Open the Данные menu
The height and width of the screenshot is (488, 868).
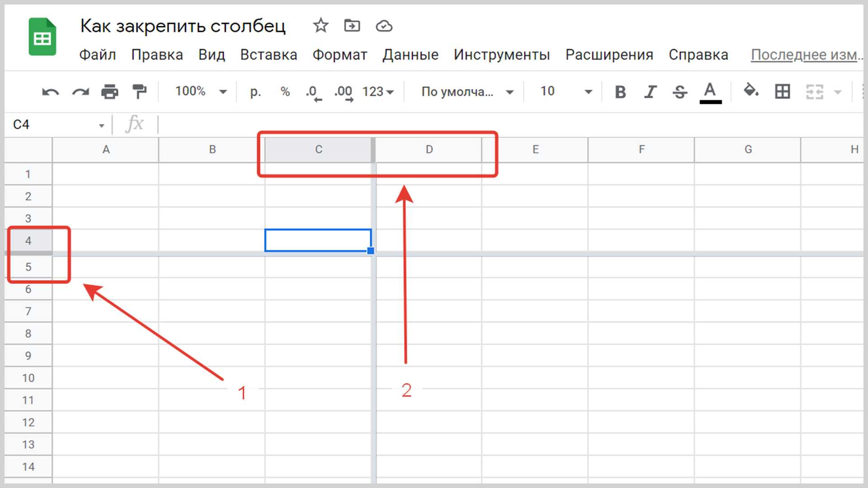point(410,55)
